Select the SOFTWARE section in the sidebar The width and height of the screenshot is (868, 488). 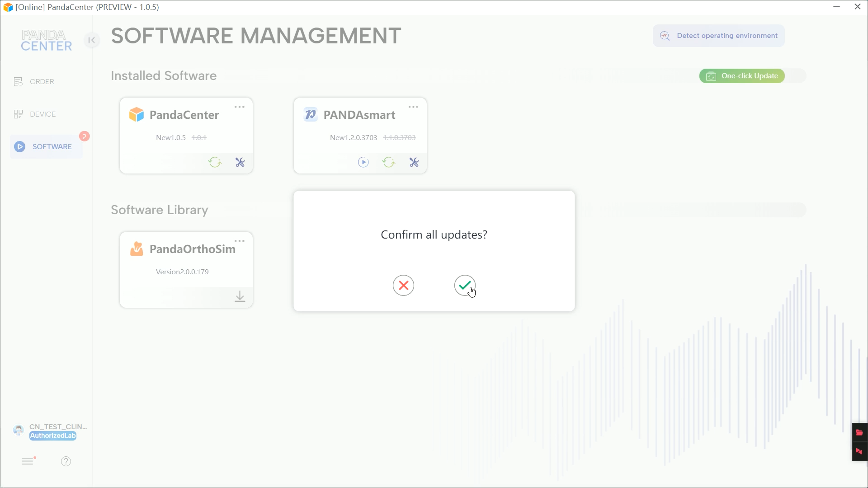[46, 146]
